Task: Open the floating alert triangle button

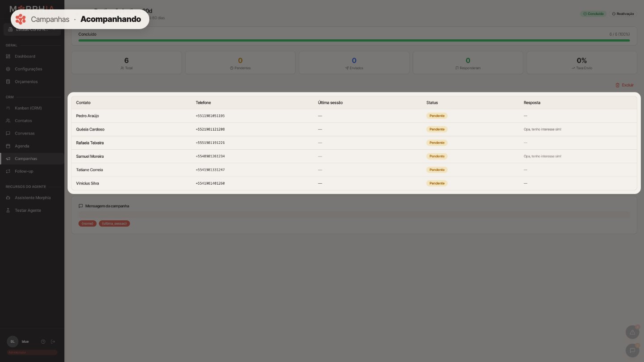Action: click(x=632, y=332)
